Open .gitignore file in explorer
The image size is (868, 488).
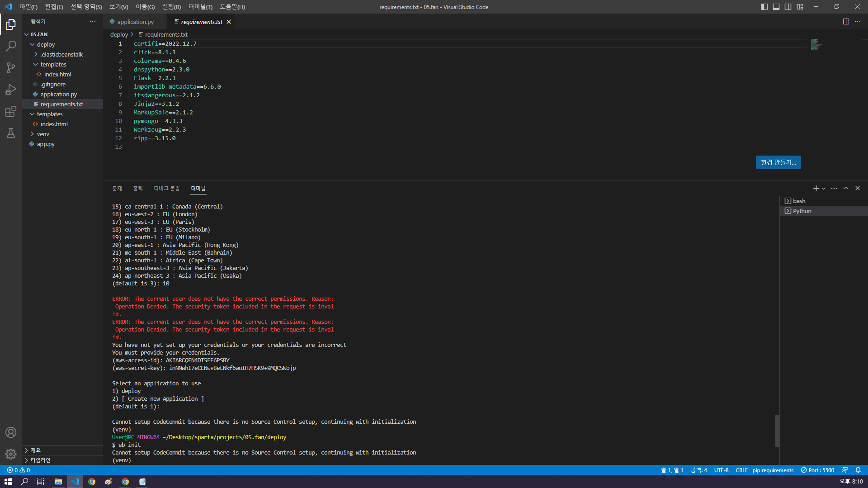tap(62, 84)
